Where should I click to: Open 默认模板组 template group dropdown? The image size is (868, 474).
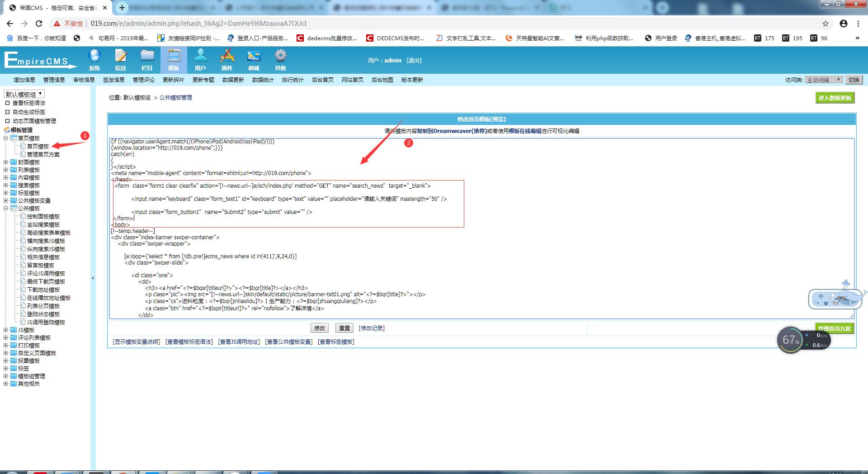[x=24, y=94]
